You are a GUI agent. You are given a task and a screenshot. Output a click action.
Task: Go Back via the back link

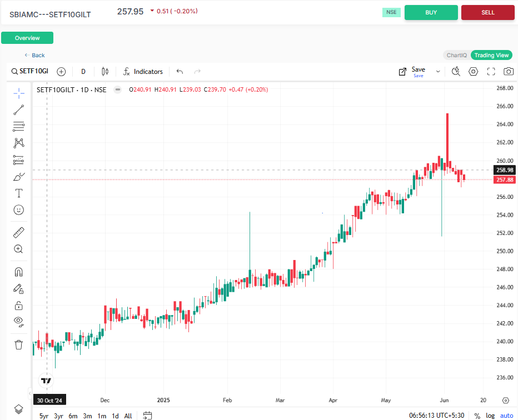34,55
